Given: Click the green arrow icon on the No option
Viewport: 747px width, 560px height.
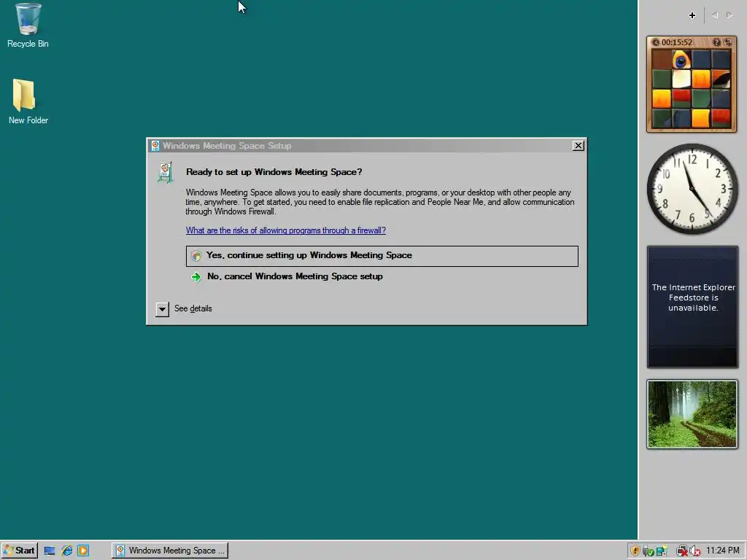Looking at the screenshot, I should [196, 276].
